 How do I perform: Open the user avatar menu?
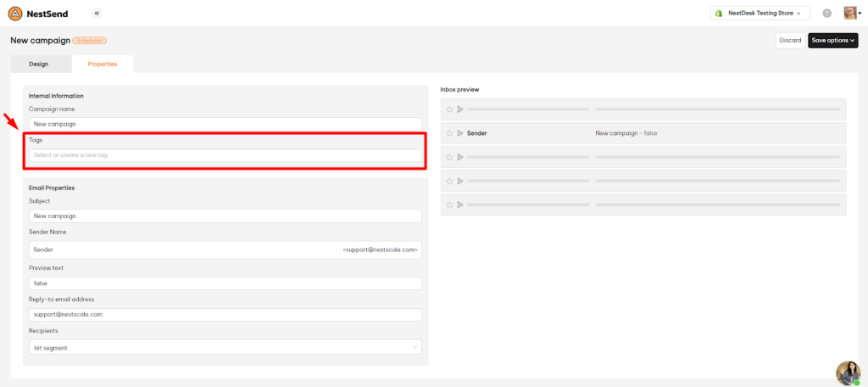coord(852,14)
